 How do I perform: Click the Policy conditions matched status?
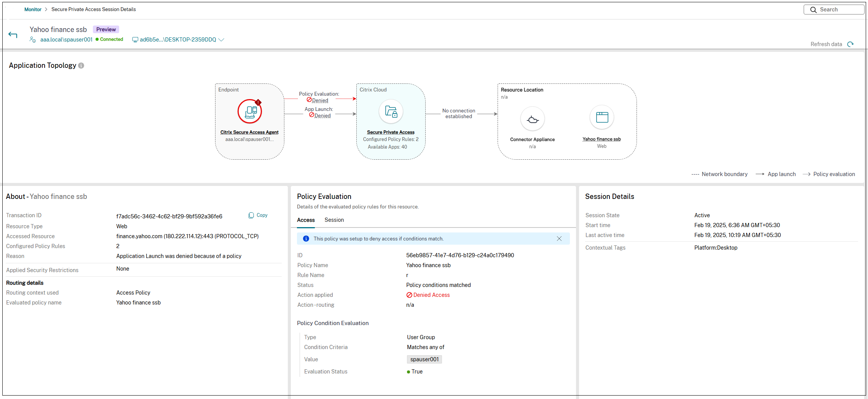coord(438,285)
